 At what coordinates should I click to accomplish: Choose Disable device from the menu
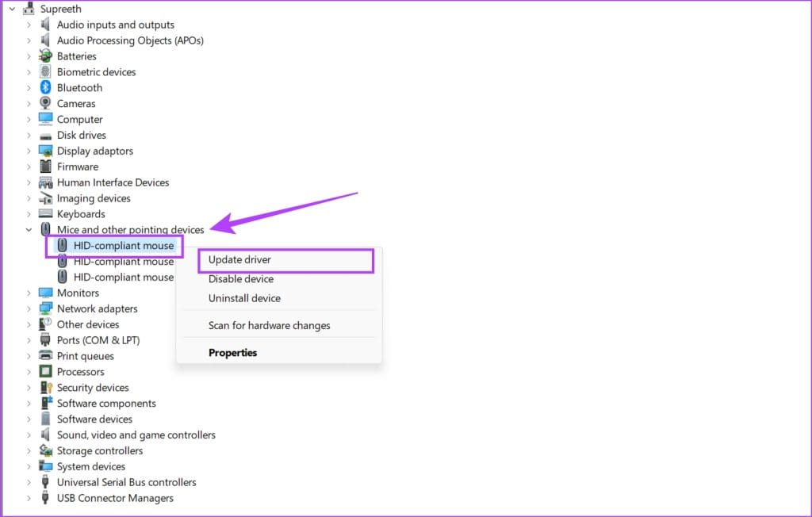(240, 278)
